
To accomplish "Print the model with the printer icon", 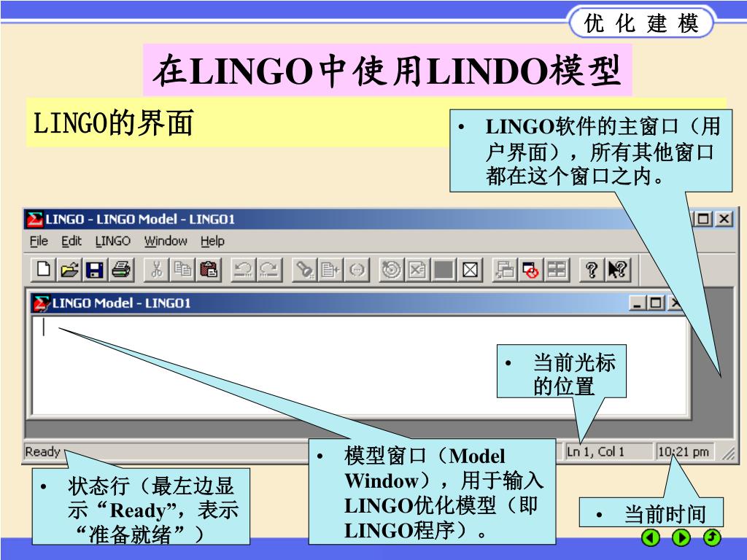I will click(121, 270).
